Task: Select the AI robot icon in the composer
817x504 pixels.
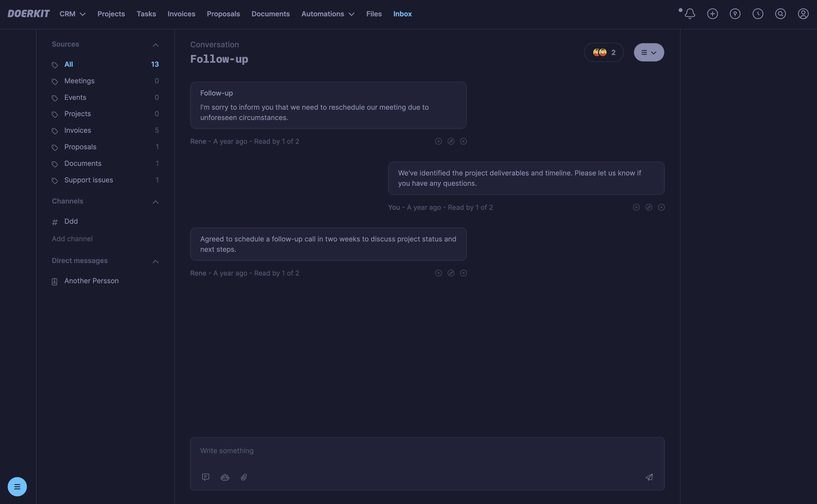Action: tap(225, 477)
